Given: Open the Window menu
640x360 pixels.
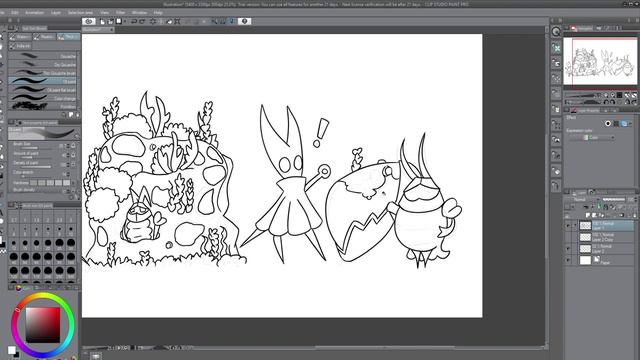Looking at the screenshot, I should [x=139, y=13].
